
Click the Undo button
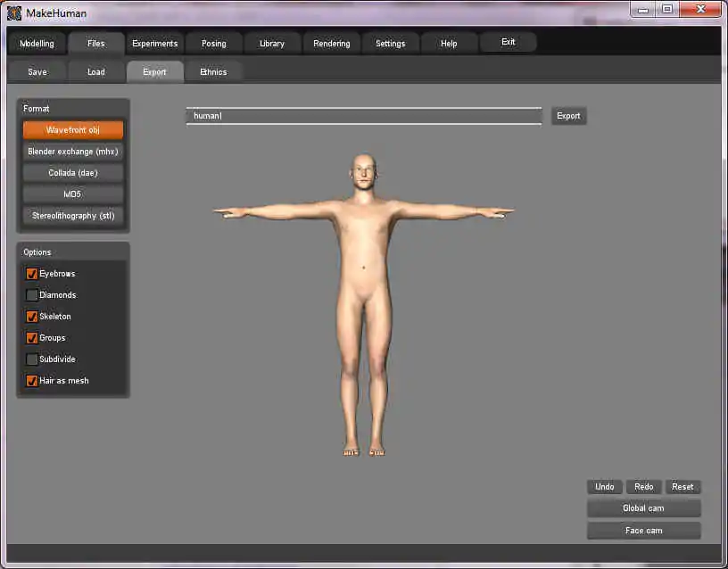[x=605, y=487]
